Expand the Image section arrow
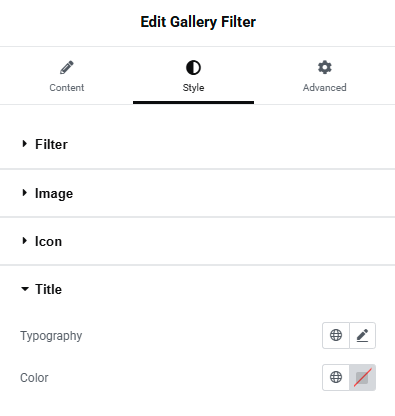This screenshot has width=395, height=416. point(24,193)
